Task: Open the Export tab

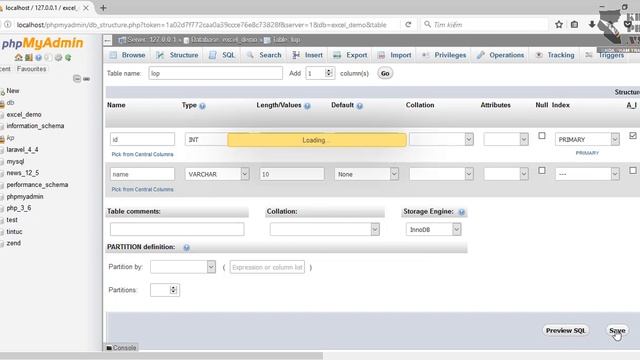Action: [x=351, y=55]
